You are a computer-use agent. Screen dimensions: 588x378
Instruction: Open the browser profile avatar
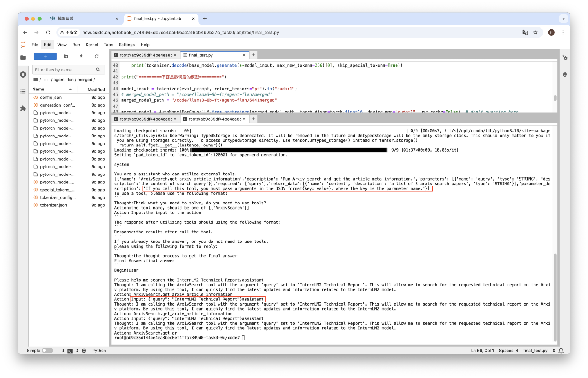pyautogui.click(x=552, y=33)
